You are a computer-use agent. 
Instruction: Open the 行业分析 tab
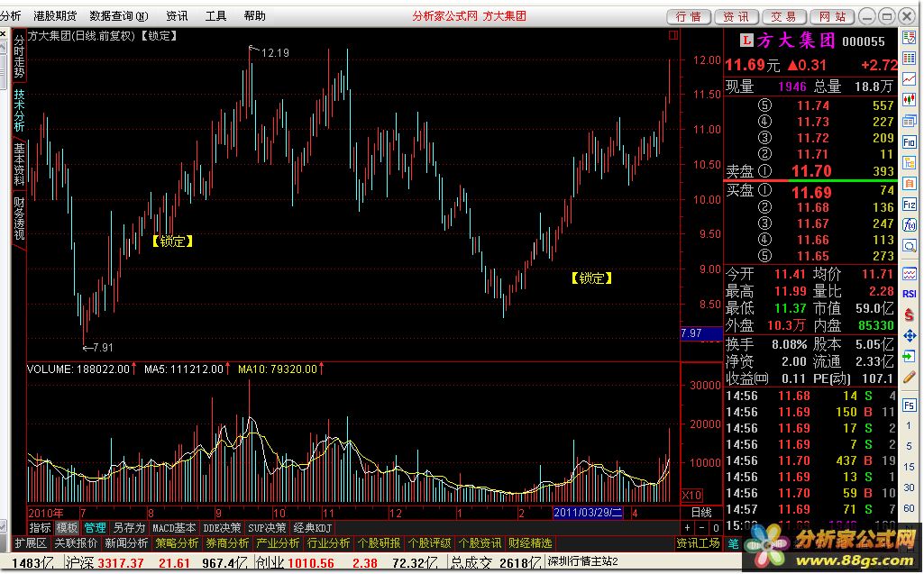pos(329,543)
